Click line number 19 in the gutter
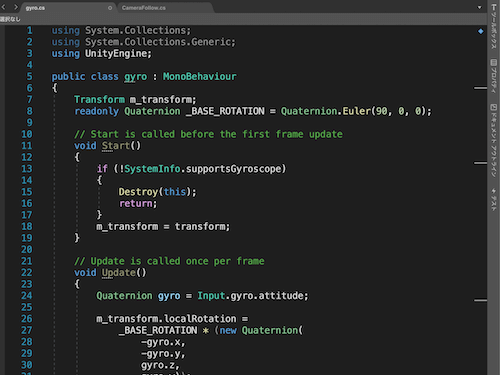This screenshot has width=500, height=375. 27,238
